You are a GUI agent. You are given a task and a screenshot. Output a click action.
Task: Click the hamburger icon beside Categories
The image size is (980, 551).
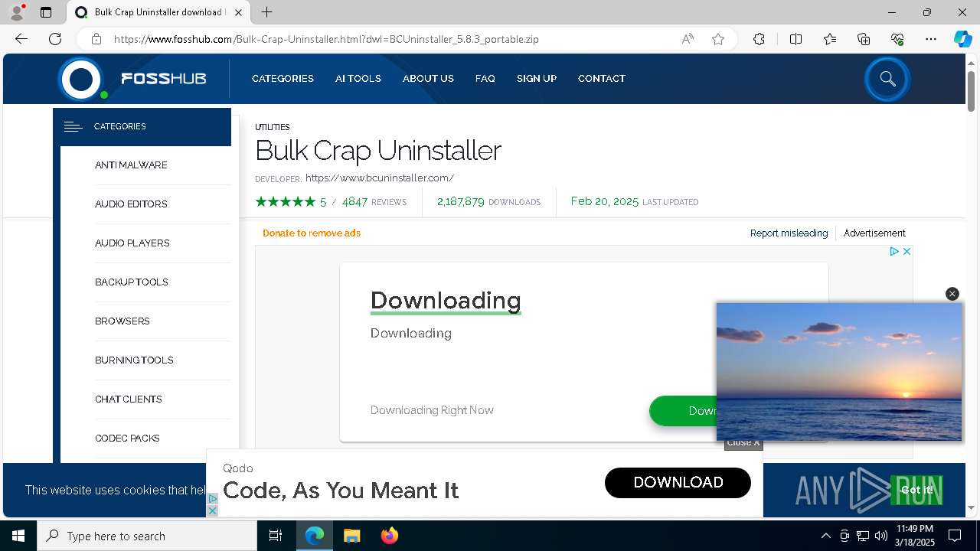(73, 127)
